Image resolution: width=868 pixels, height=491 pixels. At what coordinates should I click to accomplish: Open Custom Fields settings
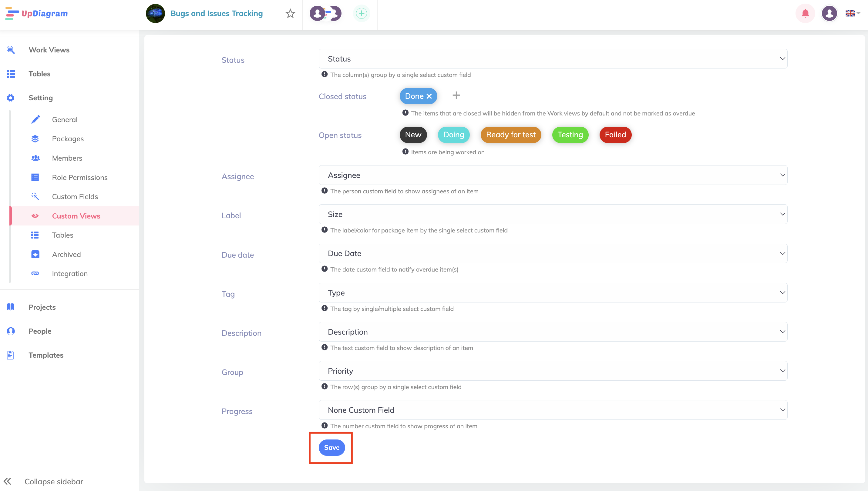point(74,197)
